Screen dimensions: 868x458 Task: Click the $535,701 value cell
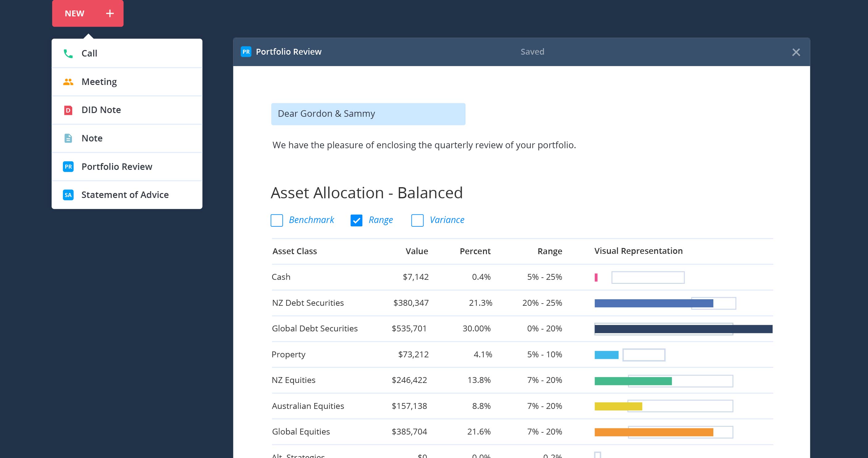pos(409,329)
